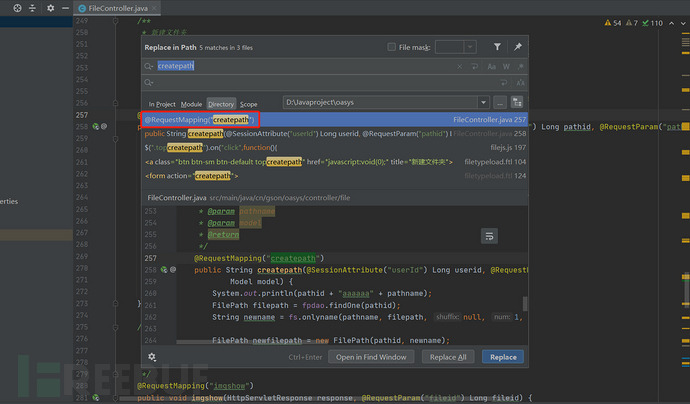Click the filter icon in Replace in Path
The height and width of the screenshot is (404, 690).
pos(497,47)
